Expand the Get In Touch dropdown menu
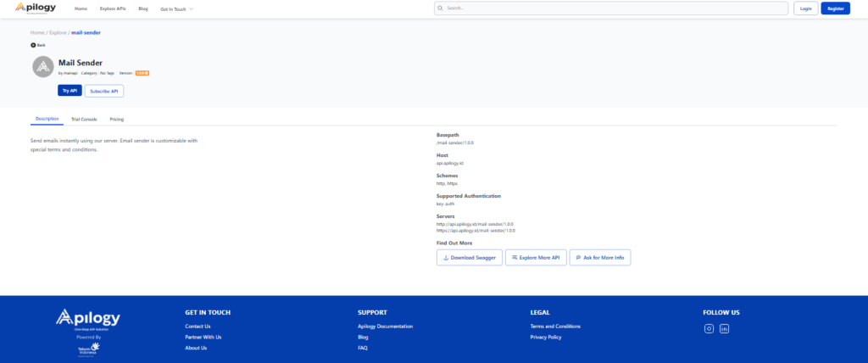 (176, 8)
